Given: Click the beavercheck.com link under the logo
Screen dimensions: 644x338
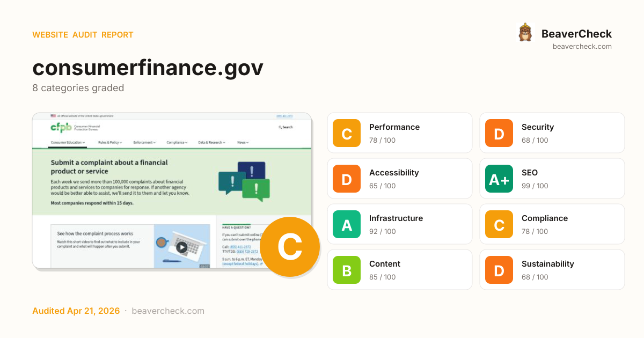Looking at the screenshot, I should point(582,47).
